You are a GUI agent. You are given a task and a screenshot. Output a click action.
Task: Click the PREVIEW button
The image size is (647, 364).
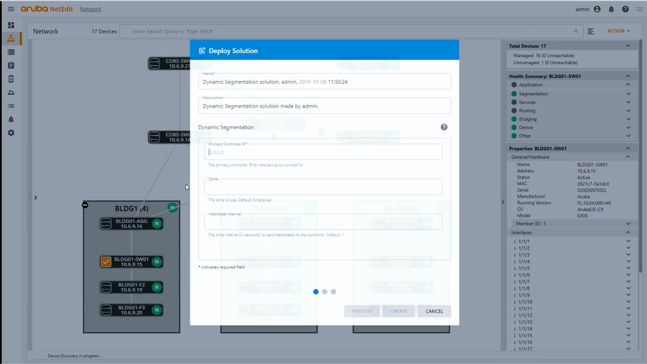(x=362, y=311)
